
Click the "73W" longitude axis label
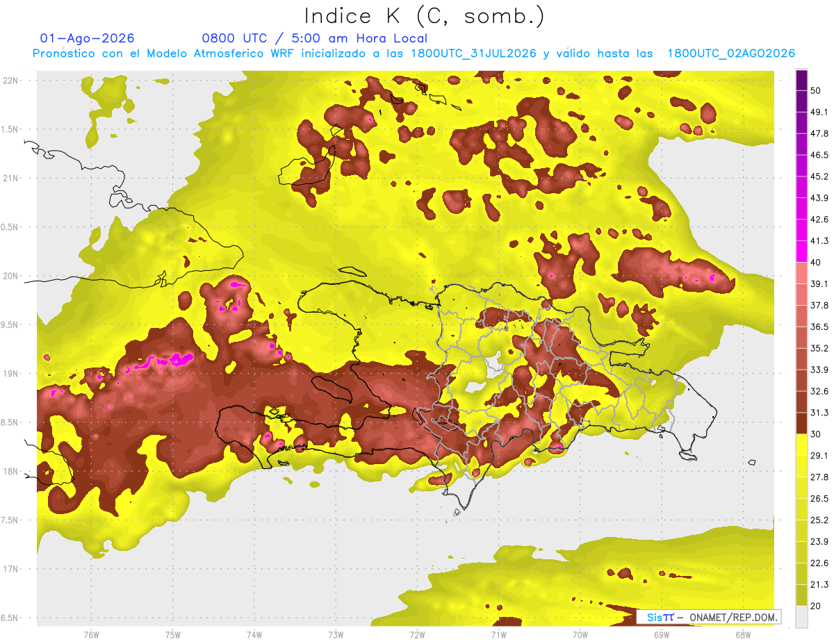[x=336, y=634]
